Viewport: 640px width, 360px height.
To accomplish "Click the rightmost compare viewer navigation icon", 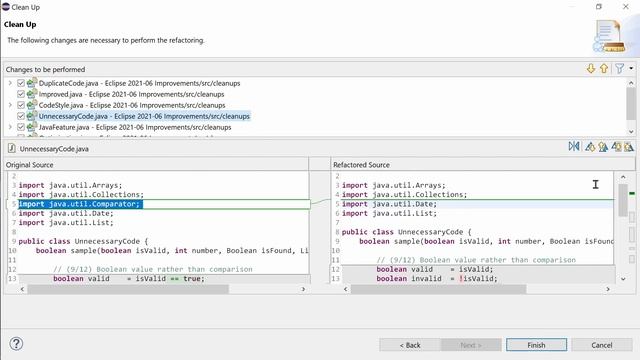I will (x=629, y=147).
